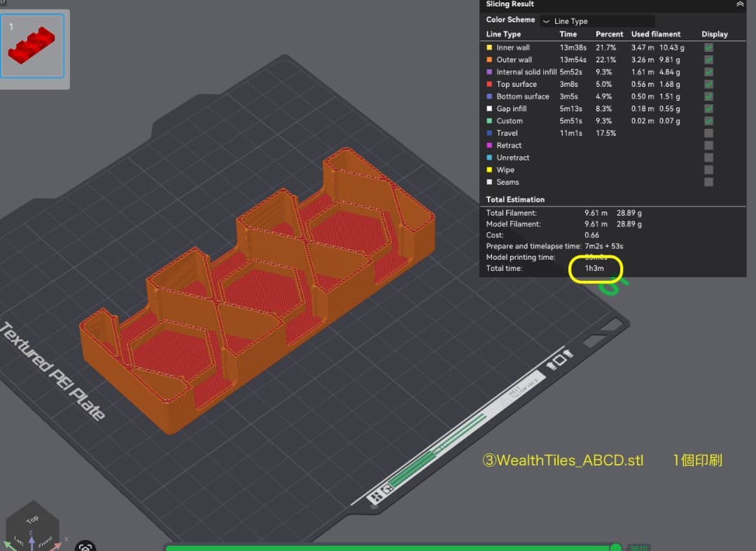Show Seams by ticking its checkbox
The image size is (756, 551).
tap(708, 182)
